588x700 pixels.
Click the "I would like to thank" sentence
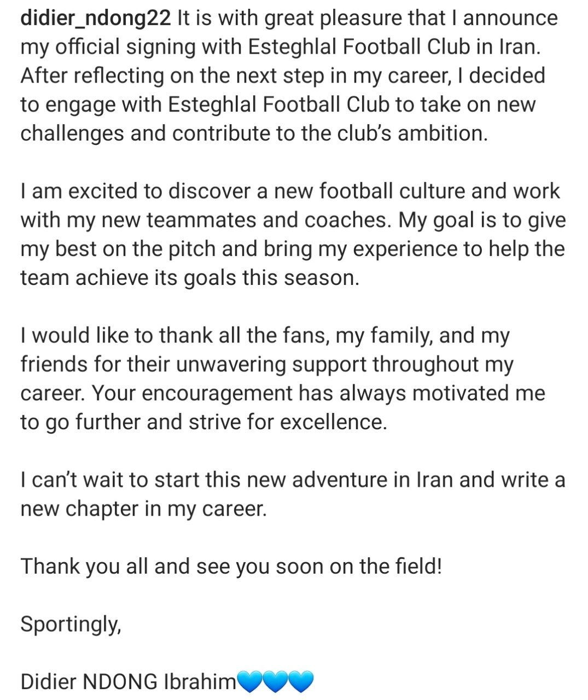pyautogui.click(x=265, y=336)
